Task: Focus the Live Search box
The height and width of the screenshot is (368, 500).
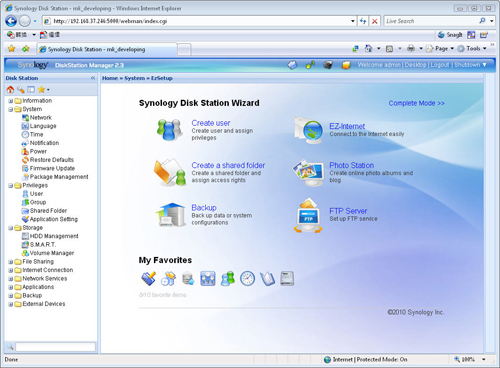Action: (431, 21)
